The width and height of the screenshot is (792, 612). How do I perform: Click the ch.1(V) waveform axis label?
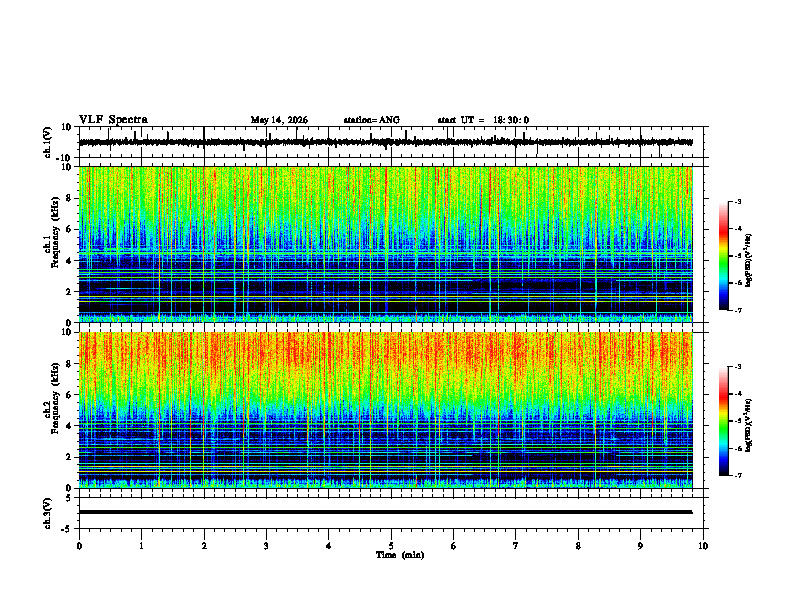[x=48, y=142]
